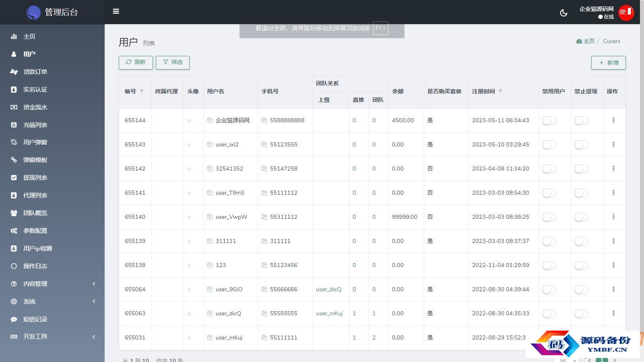
Task: Open the three-dot menu for row 655138
Action: click(x=613, y=265)
